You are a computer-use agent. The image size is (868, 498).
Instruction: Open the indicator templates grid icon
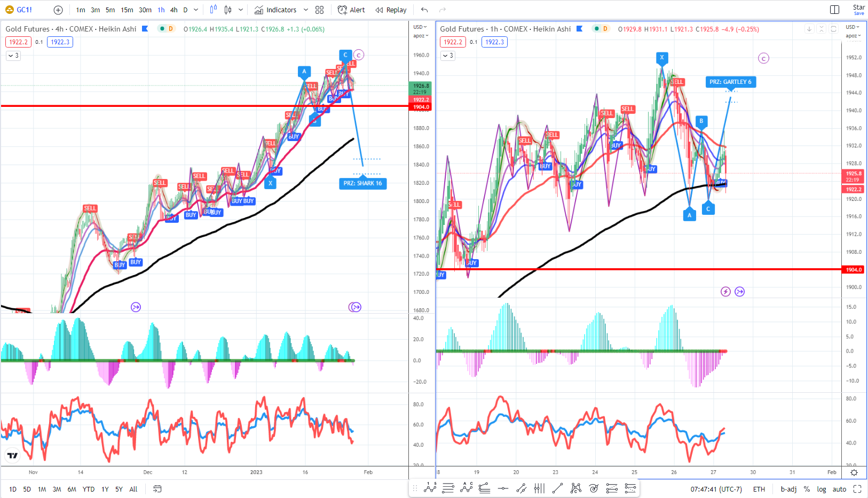pos(320,10)
